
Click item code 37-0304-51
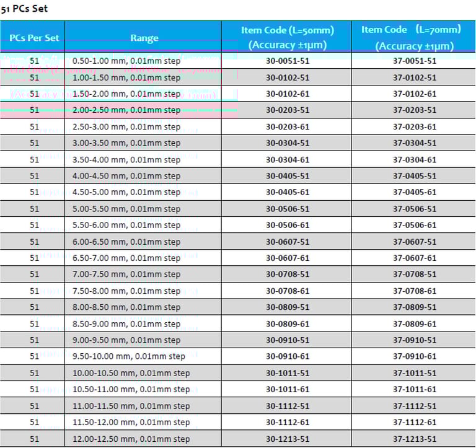click(414, 143)
